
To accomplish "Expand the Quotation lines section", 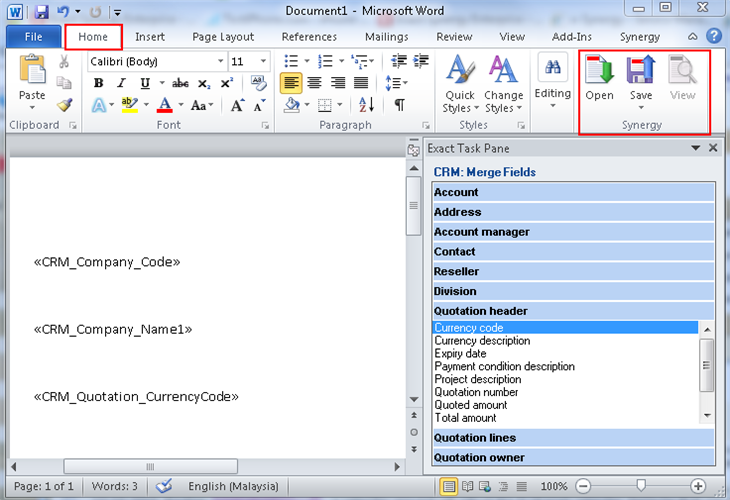I will pos(574,438).
